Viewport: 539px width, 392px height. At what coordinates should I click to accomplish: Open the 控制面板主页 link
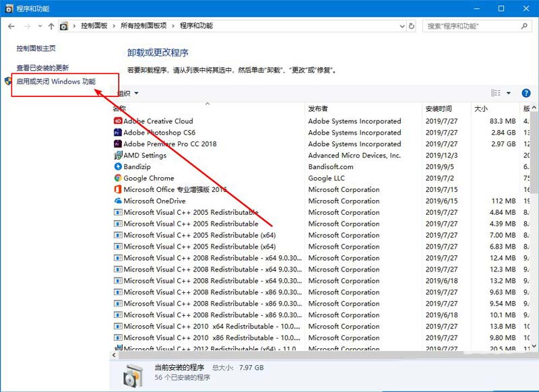[x=36, y=48]
